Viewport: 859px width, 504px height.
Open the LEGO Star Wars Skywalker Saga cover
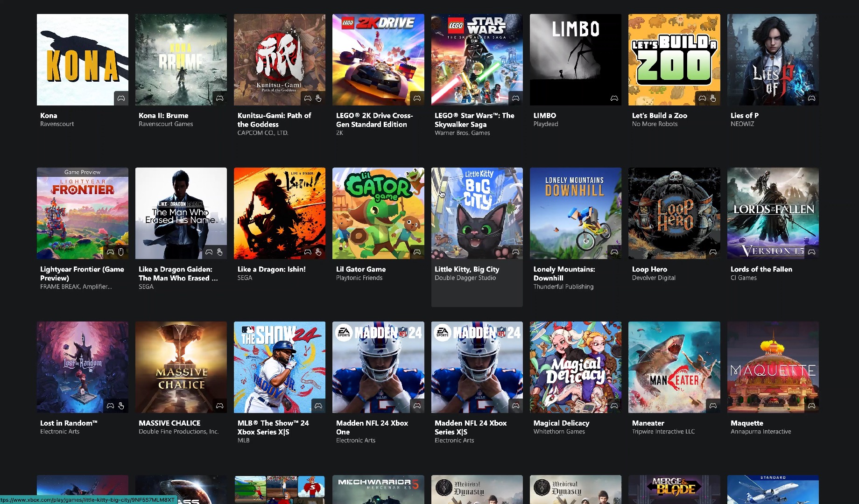(477, 60)
